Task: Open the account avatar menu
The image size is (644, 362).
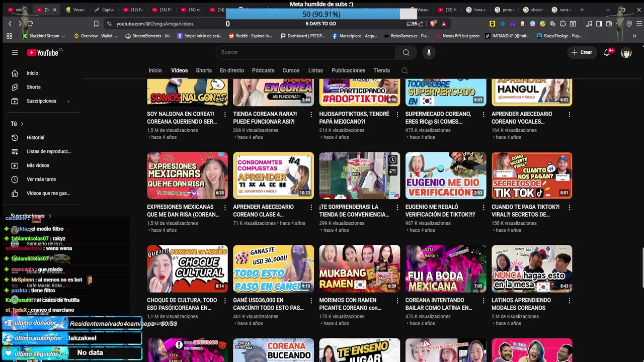Action: tap(626, 52)
